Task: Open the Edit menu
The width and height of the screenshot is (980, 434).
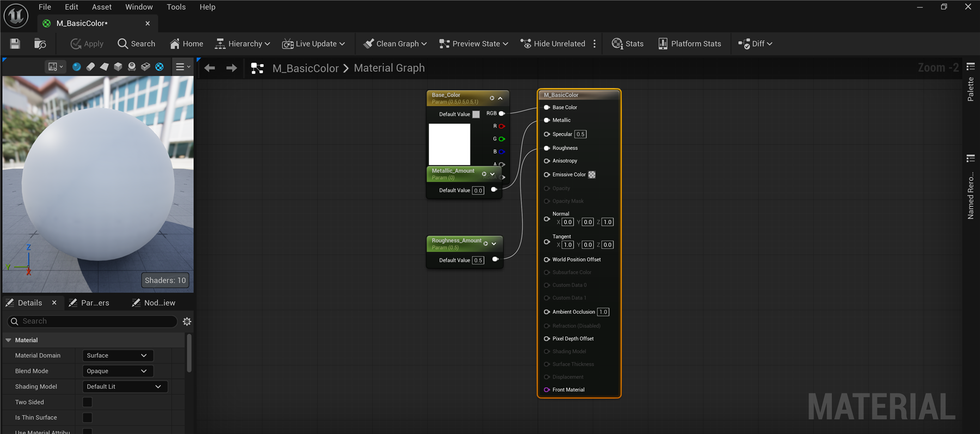Action: point(71,7)
